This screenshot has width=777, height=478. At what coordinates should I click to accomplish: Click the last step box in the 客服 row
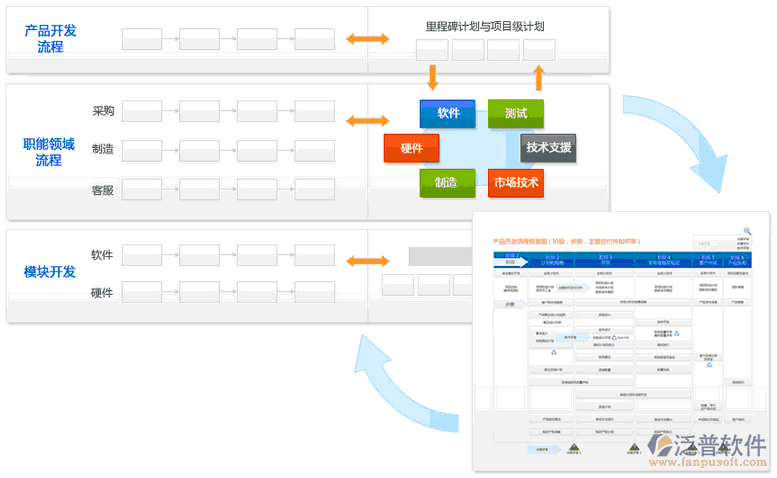point(314,190)
